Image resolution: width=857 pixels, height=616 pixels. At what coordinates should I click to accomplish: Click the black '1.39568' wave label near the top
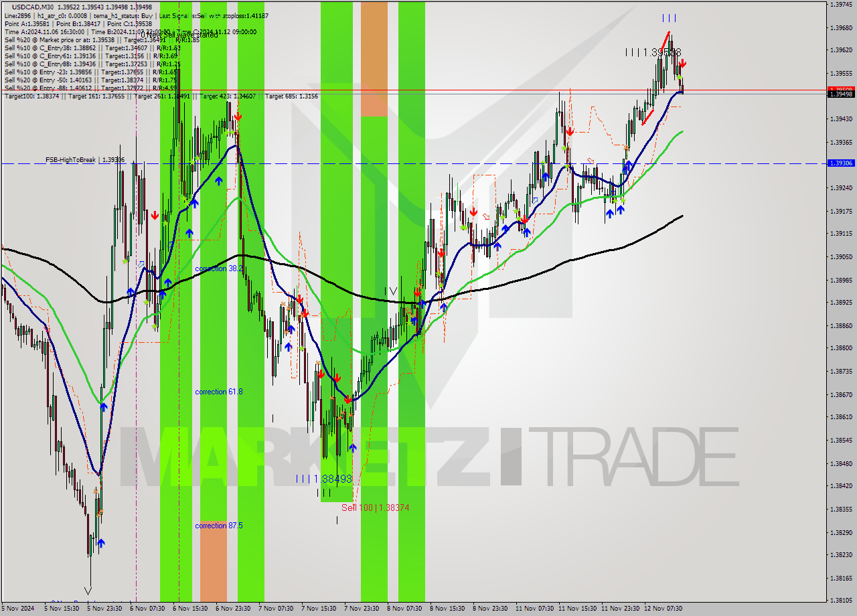click(653, 52)
